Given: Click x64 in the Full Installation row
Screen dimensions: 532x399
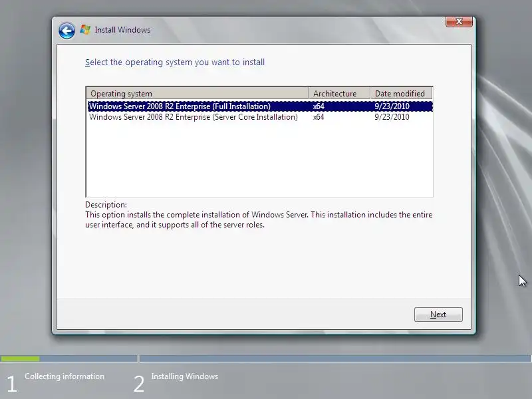Looking at the screenshot, I should click(x=319, y=106).
